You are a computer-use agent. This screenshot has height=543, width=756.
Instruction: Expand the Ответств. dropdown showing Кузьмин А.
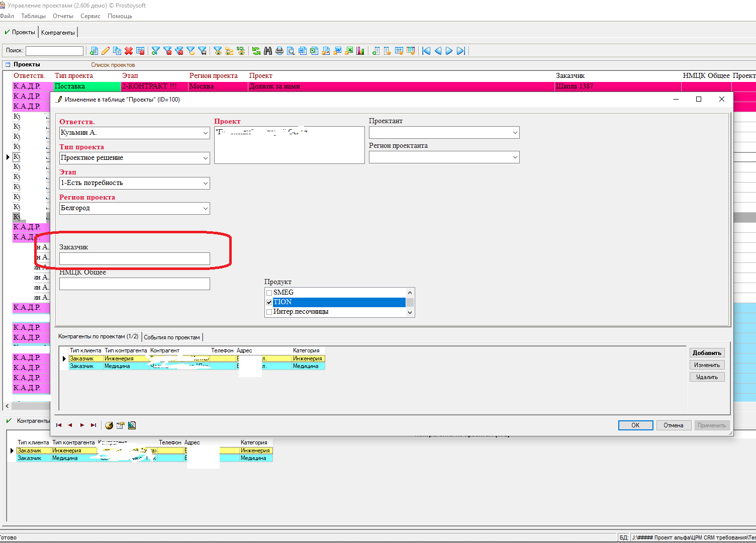pyautogui.click(x=205, y=133)
